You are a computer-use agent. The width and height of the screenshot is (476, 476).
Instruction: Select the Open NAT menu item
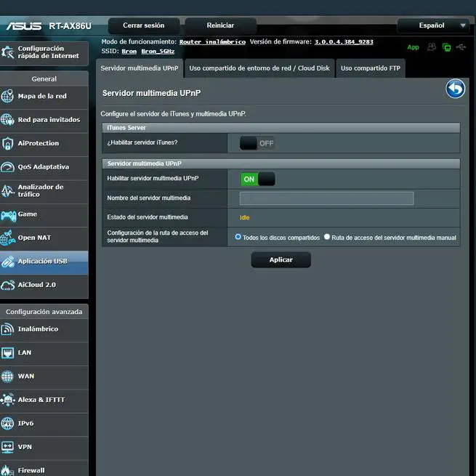[x=44, y=238]
